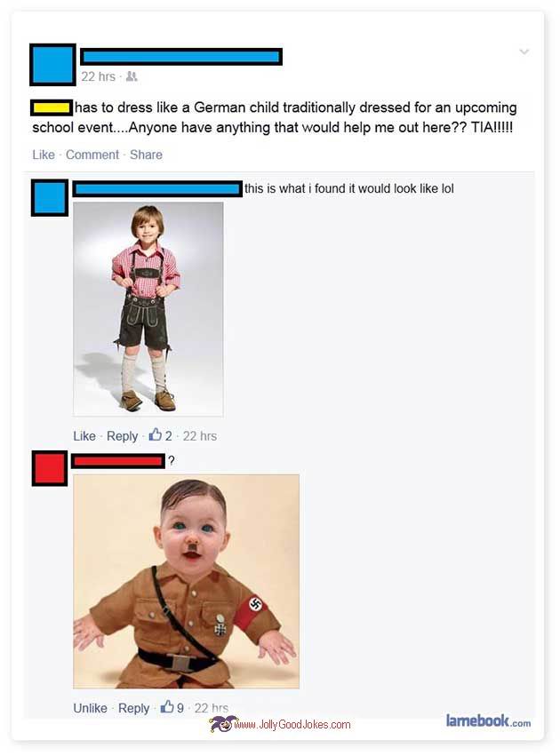This screenshot has width=560, height=756.
Task: Open the post options chevron menu
Action: (524, 52)
